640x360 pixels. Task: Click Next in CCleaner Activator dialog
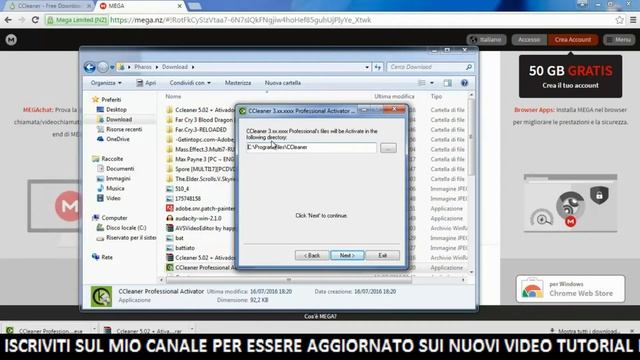(x=347, y=255)
